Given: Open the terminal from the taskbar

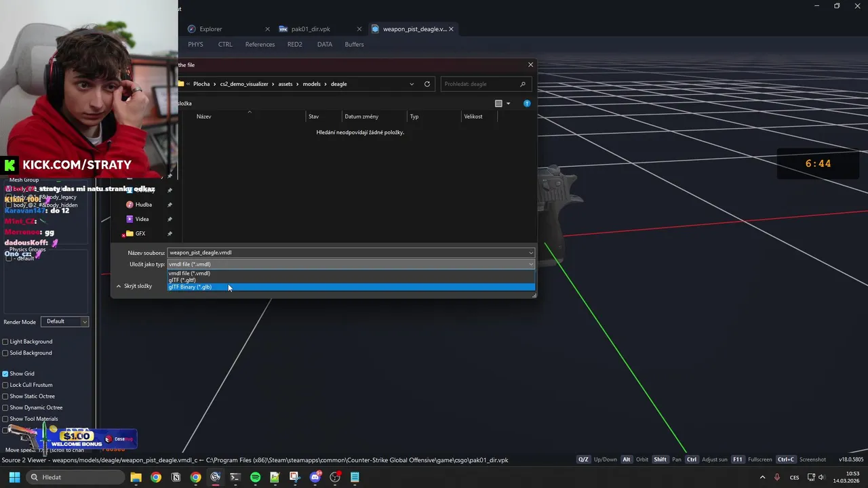Looking at the screenshot, I should tap(235, 477).
